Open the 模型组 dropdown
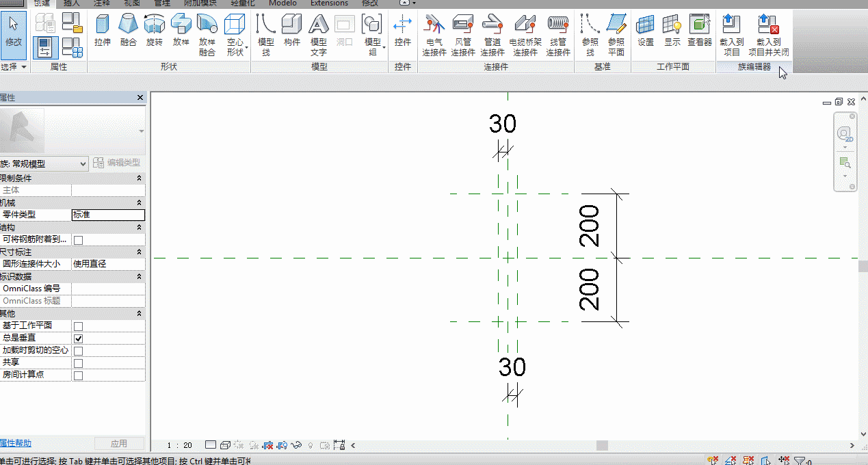This screenshot has height=465, width=868. (373, 35)
